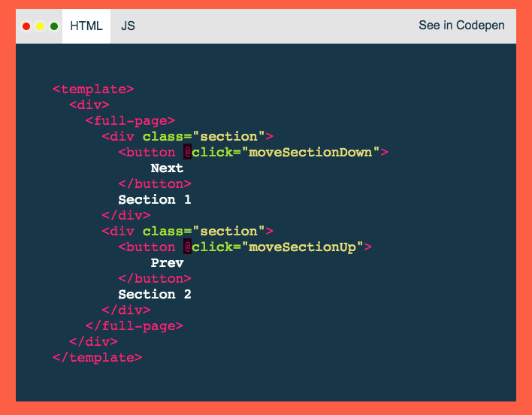532x415 pixels.
Task: Click the closing </div> after Section 2
Action: 126,310
